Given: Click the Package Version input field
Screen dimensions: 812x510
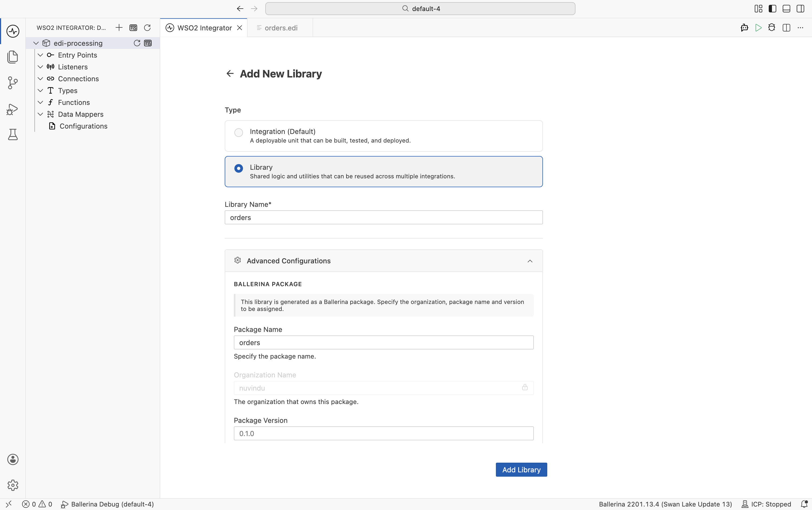Looking at the screenshot, I should pyautogui.click(x=384, y=433).
